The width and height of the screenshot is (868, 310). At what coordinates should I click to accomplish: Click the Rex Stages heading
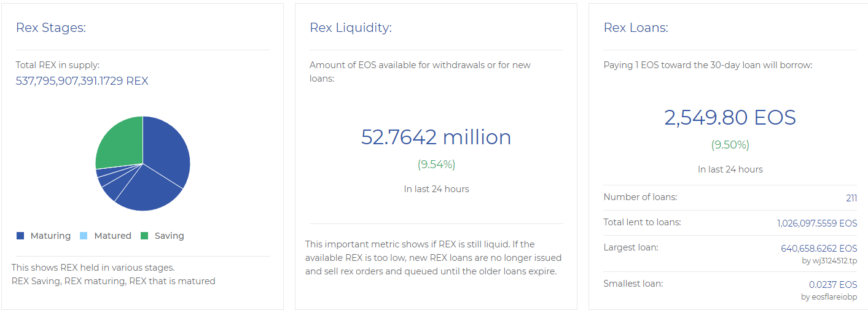51,28
